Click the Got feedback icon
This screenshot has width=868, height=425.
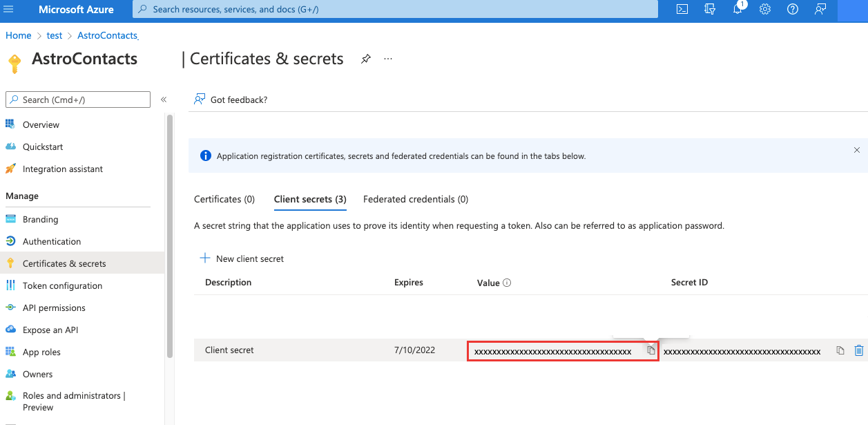click(x=200, y=100)
